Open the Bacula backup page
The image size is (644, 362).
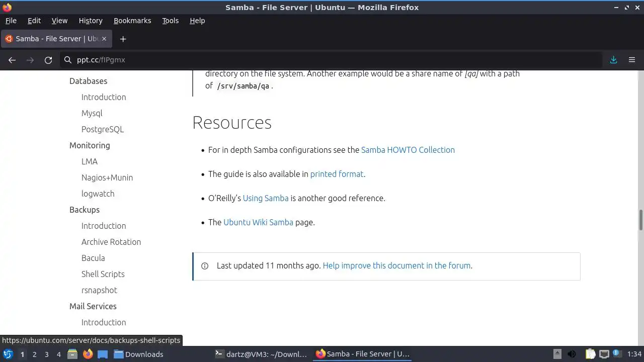pos(93,258)
